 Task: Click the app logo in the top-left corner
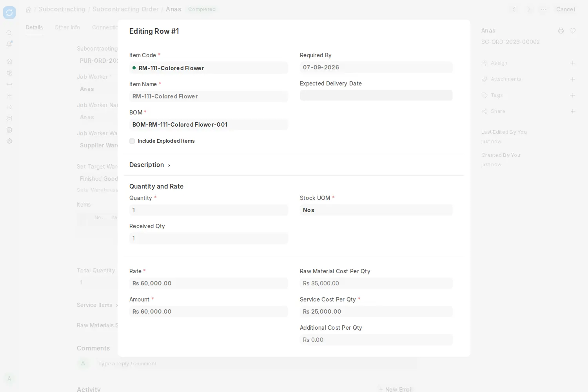[x=9, y=13]
